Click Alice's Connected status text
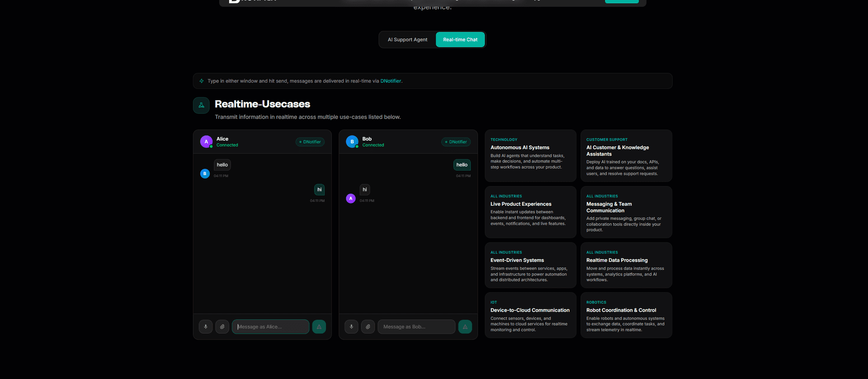The width and height of the screenshot is (868, 379). click(227, 145)
